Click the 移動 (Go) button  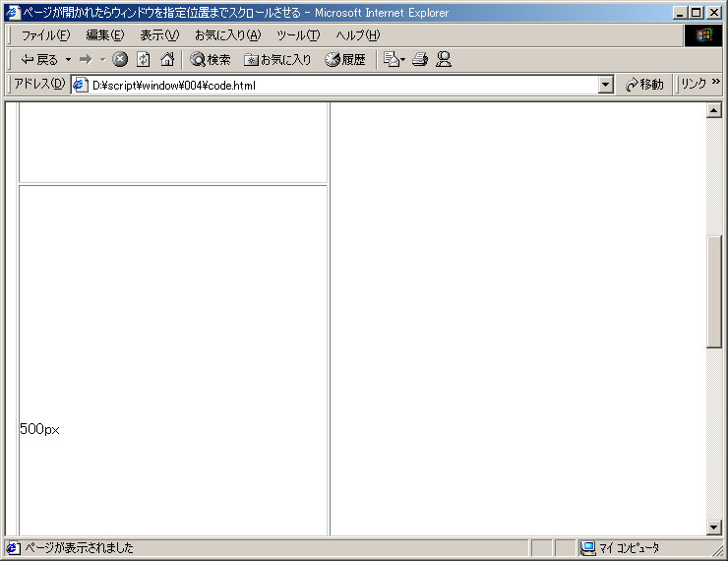click(x=644, y=85)
